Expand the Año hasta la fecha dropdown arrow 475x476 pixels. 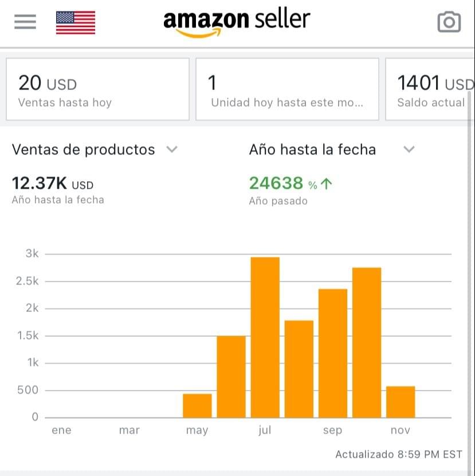409,150
